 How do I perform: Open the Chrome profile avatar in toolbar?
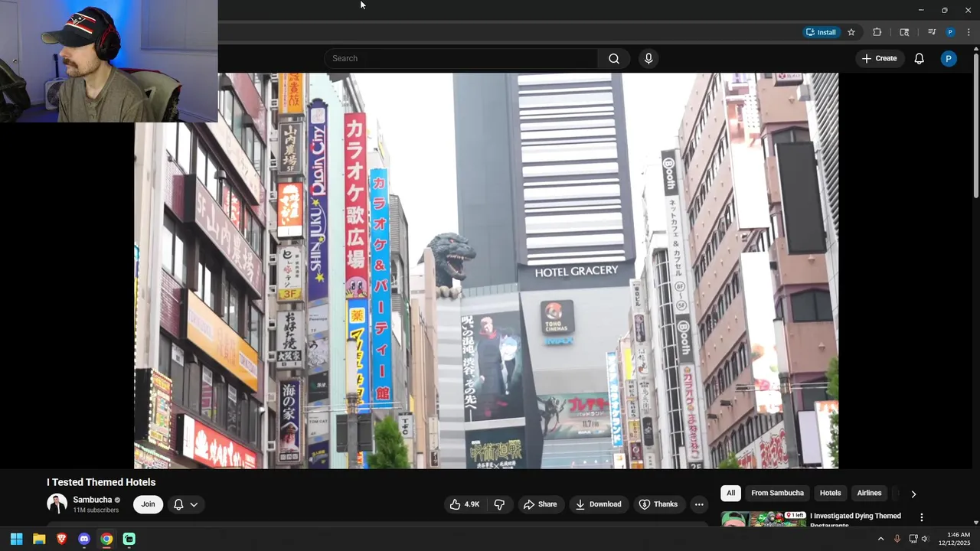tap(950, 32)
